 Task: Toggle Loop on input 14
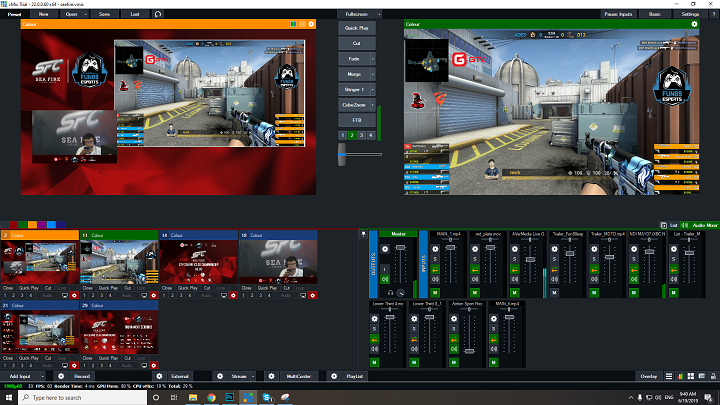click(x=220, y=288)
